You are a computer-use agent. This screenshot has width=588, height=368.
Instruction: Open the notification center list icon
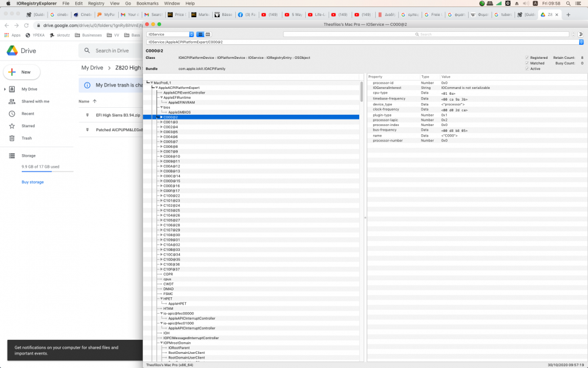pyautogui.click(x=579, y=4)
